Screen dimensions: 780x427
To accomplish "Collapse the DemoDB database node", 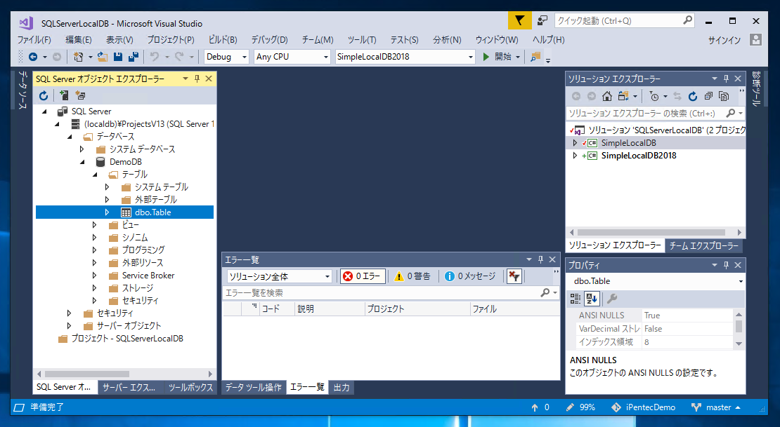I will [x=82, y=162].
